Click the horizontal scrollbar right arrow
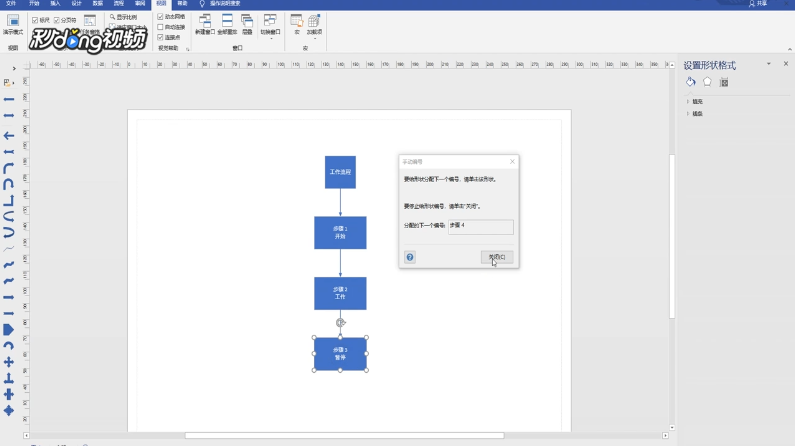The width and height of the screenshot is (795, 446). point(665,435)
